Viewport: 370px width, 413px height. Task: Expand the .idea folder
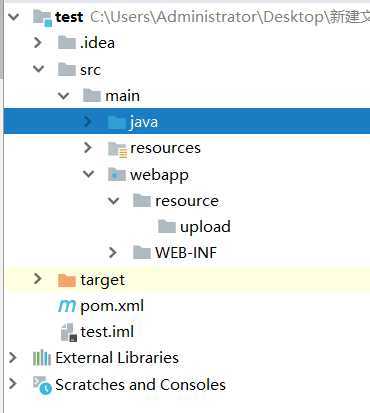tap(38, 43)
